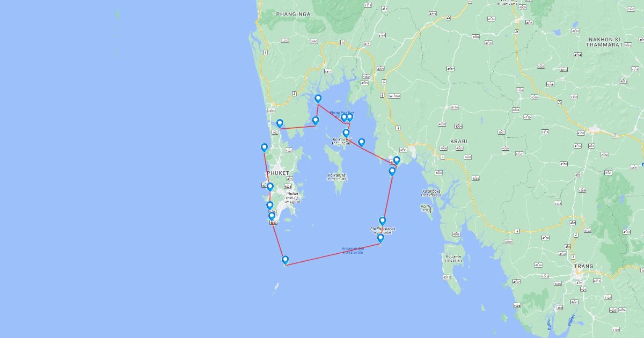644x338 pixels.
Task: Select the pin directly above Ko Yao Noi label
Action: pos(346,133)
